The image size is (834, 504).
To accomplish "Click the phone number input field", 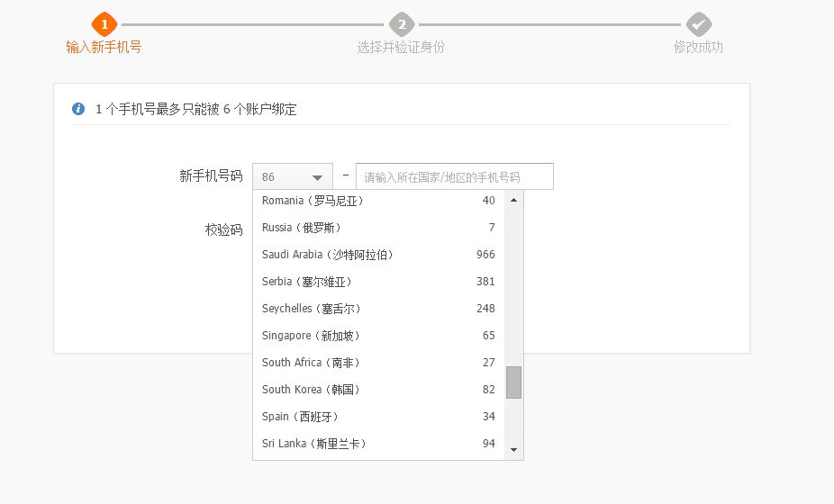I will [455, 176].
